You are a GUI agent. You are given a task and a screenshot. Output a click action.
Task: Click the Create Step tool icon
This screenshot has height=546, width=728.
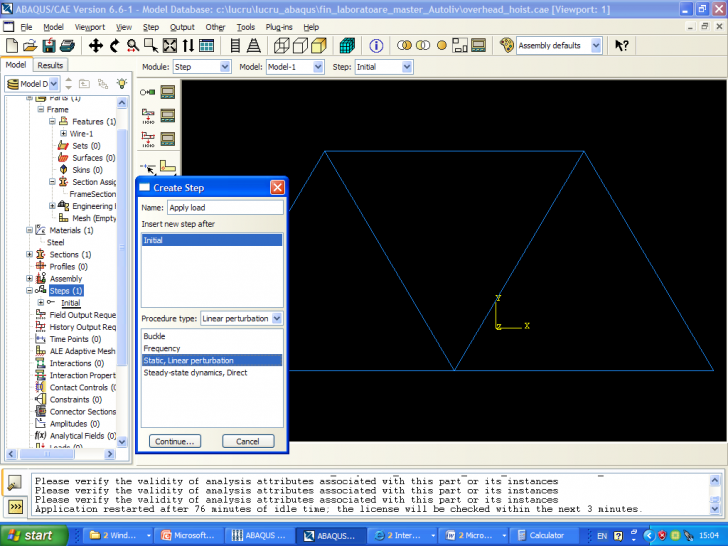148,91
